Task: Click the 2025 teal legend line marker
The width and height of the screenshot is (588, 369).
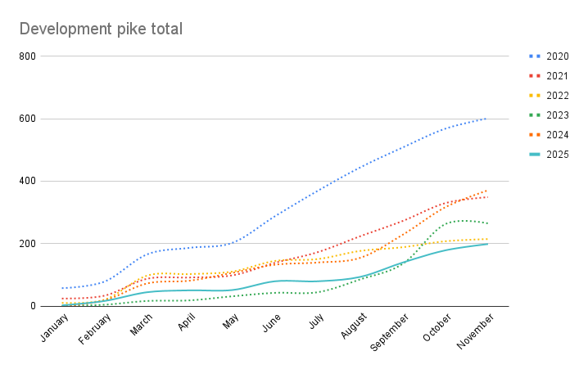Action: 536,155
